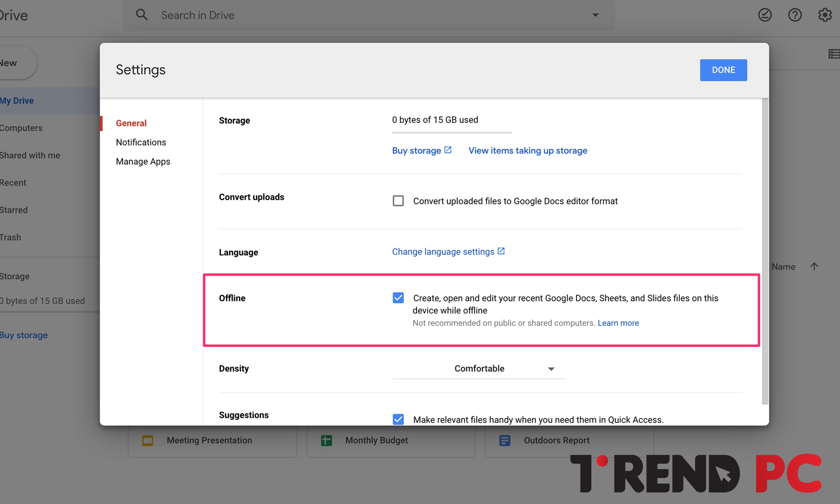Click the Trash sidebar icon
This screenshot has height=504, width=840.
point(10,237)
